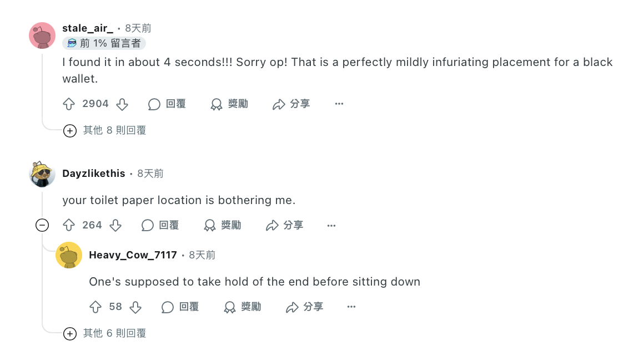Downvote stale_air_'s comment
This screenshot has width=644, height=356.
coord(122,104)
